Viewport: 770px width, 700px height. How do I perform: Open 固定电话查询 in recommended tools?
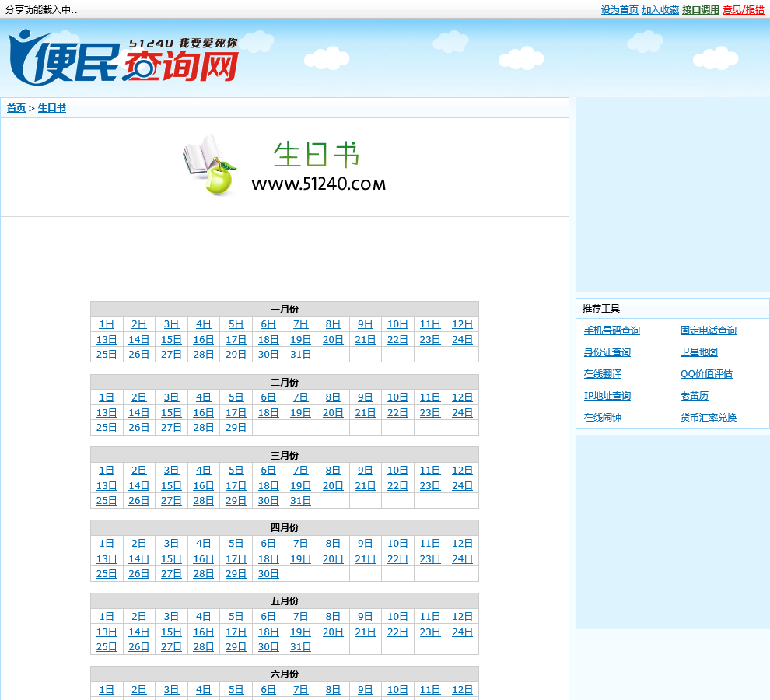708,331
